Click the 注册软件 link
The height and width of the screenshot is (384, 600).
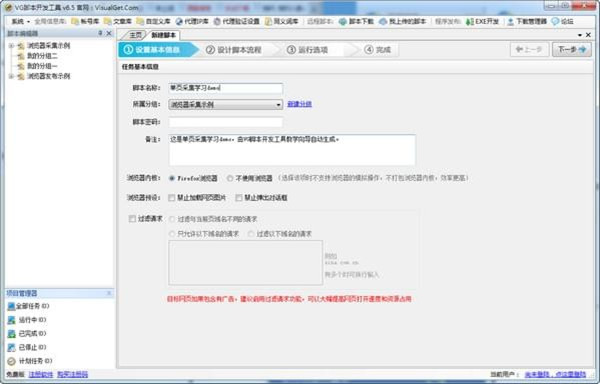pyautogui.click(x=41, y=374)
